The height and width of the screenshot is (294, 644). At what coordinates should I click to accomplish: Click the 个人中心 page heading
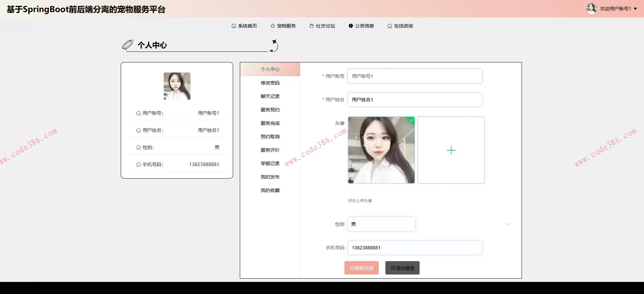point(152,45)
